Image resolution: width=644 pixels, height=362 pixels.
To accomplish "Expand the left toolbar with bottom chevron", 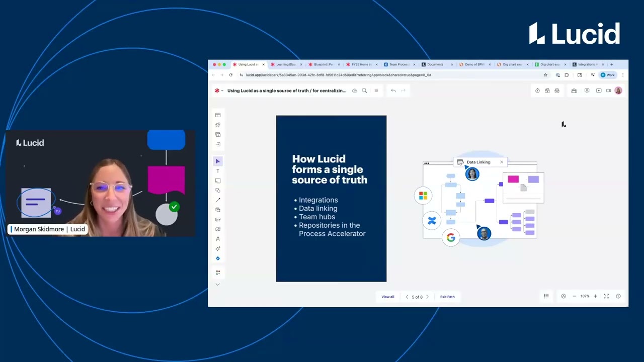I will pos(218,285).
